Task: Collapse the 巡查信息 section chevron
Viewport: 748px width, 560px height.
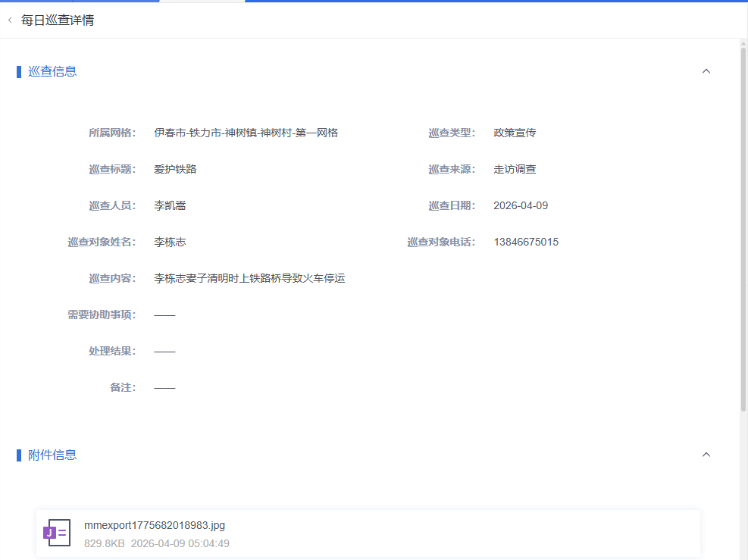Action: coord(706,71)
